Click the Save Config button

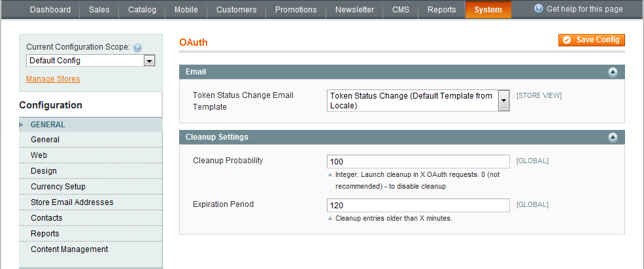click(x=592, y=40)
